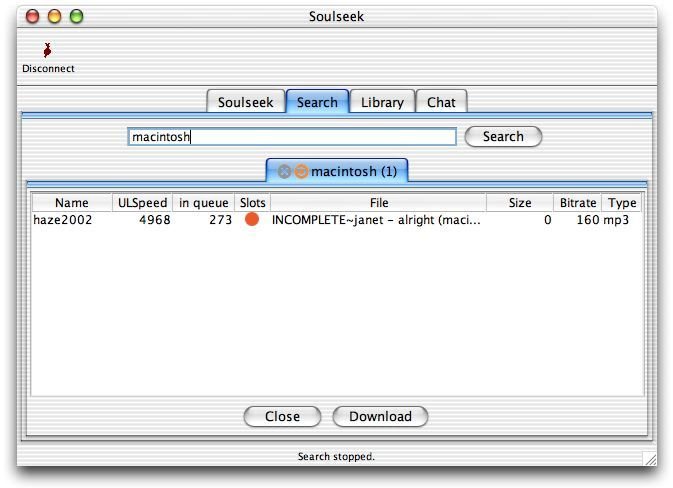Click the yellow minimize window button

55,16
